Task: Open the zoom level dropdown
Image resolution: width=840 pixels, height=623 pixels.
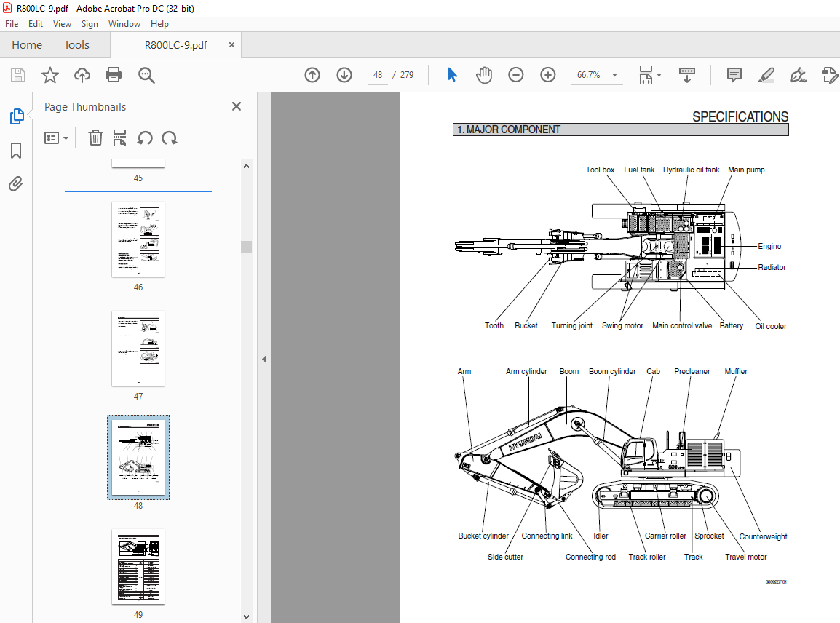Action: (x=614, y=75)
